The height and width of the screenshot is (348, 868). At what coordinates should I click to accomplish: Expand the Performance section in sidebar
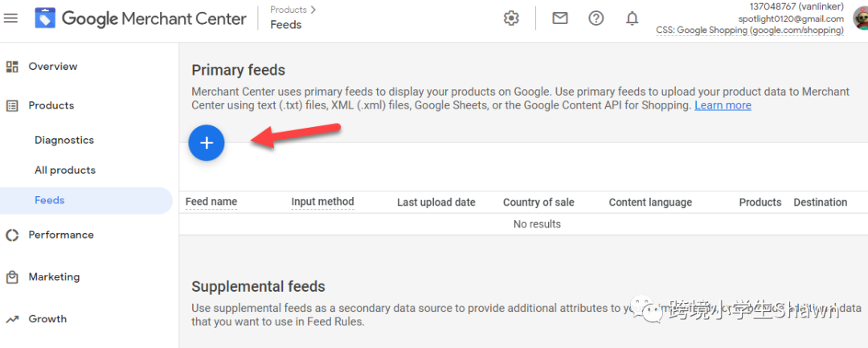click(x=60, y=235)
